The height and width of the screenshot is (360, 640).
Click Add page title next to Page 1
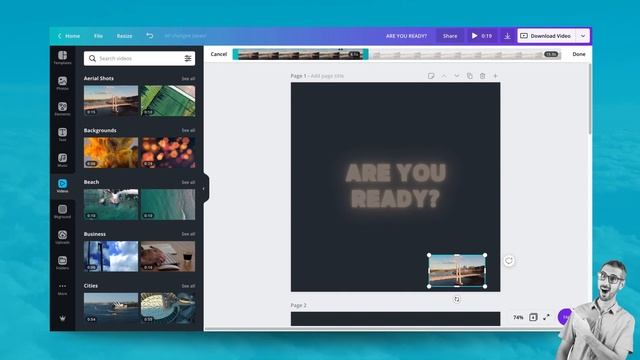(x=327, y=76)
